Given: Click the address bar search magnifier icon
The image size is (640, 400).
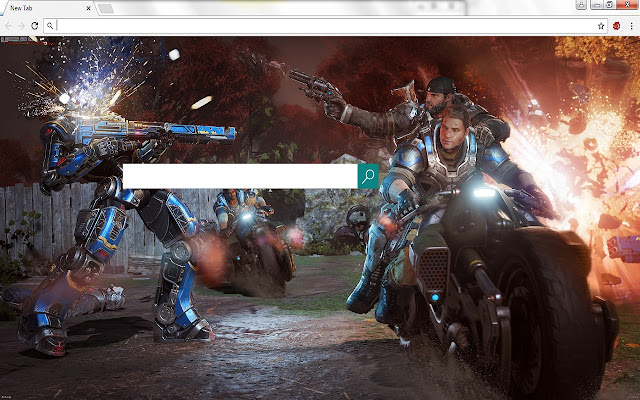Looking at the screenshot, I should [50, 26].
